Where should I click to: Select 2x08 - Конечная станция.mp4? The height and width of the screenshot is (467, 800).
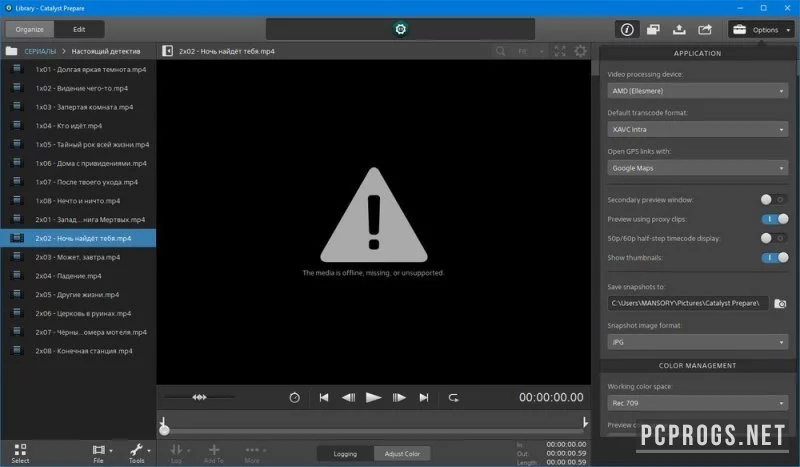coord(78,351)
